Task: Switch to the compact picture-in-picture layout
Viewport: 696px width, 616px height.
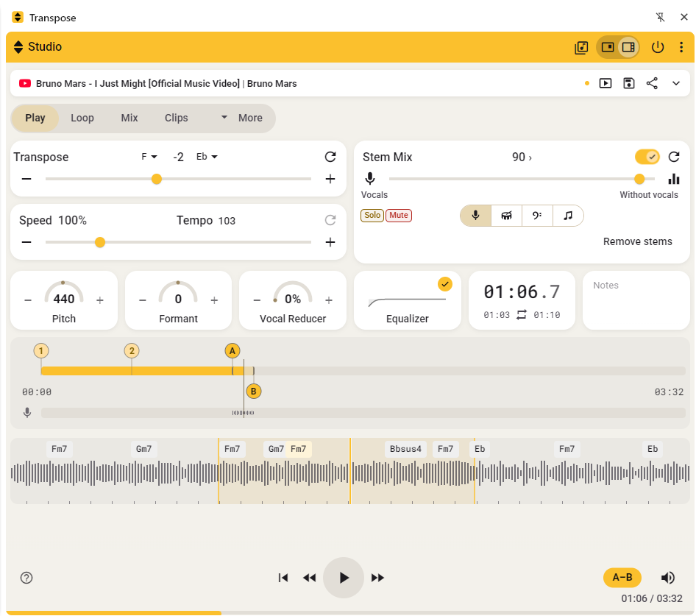Action: 607,47
